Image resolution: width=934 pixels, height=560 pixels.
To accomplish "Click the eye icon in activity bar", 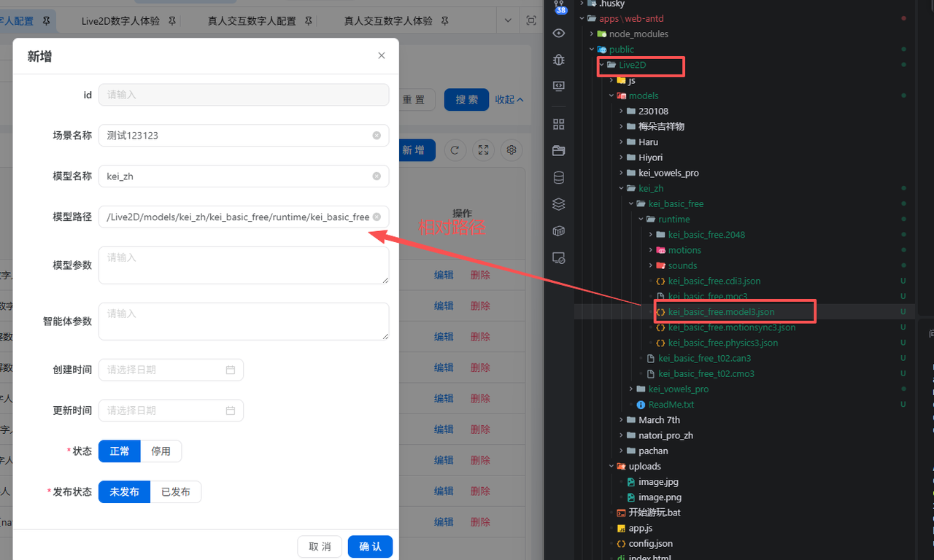I will click(559, 34).
